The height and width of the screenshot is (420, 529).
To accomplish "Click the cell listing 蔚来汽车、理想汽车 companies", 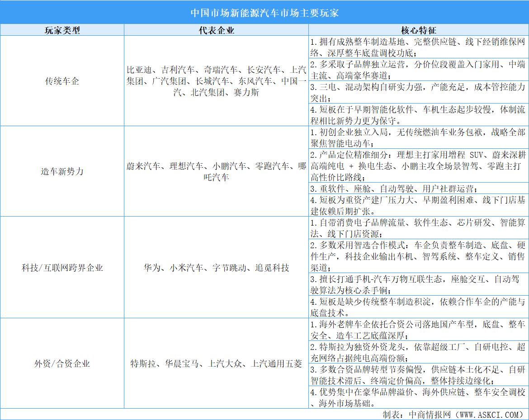I will pyautogui.click(x=216, y=171).
